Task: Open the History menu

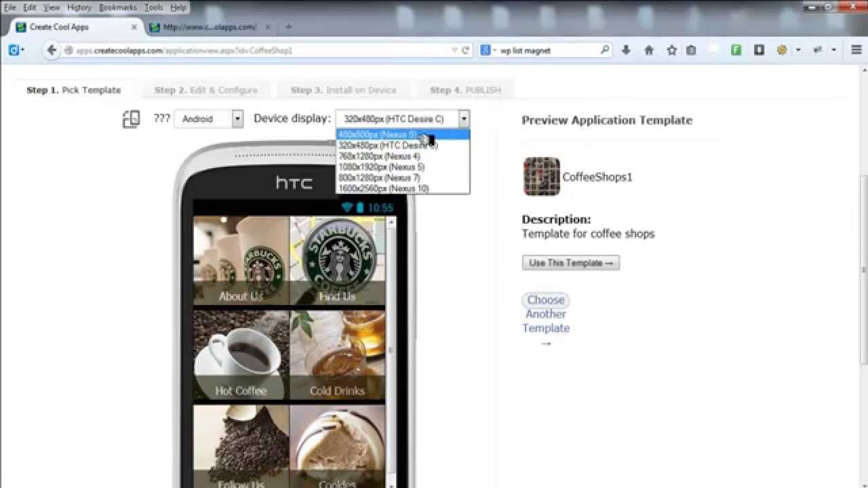Action: click(79, 7)
